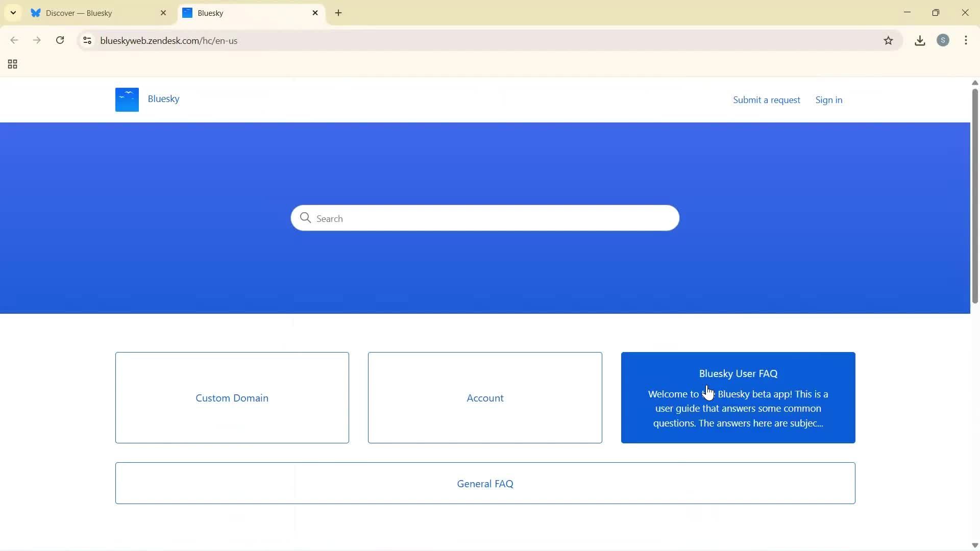Viewport: 980px width, 551px height.
Task: Open a new browser tab
Action: 338,13
